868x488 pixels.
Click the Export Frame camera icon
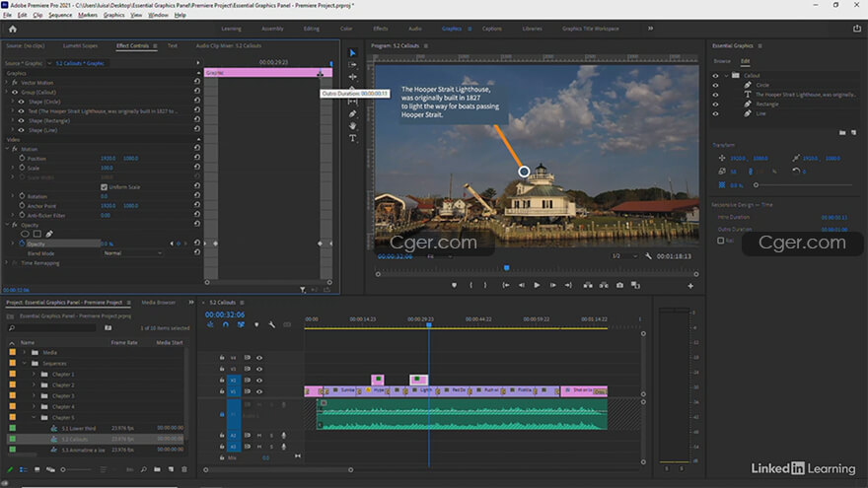[x=620, y=286]
